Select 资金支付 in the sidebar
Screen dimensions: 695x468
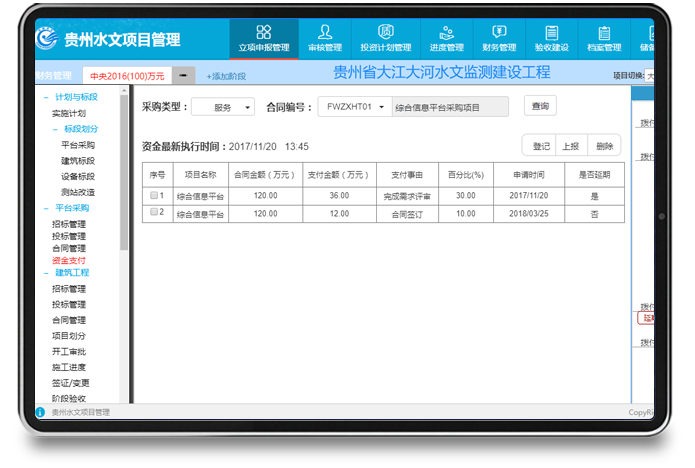pyautogui.click(x=69, y=260)
